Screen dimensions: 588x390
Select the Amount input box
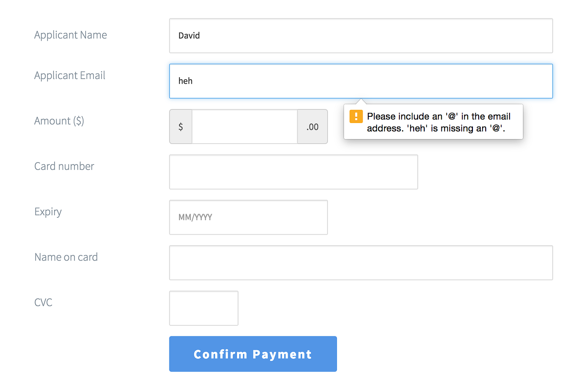point(245,127)
